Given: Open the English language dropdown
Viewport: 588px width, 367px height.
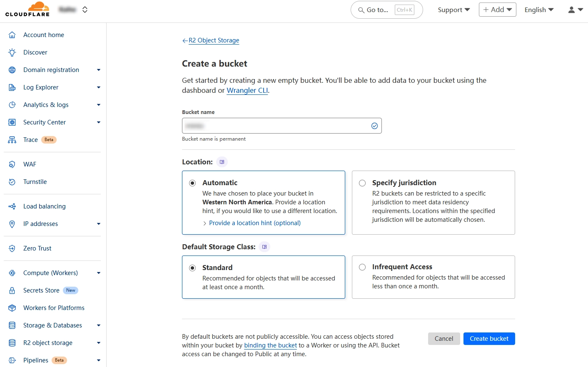Looking at the screenshot, I should point(538,10).
